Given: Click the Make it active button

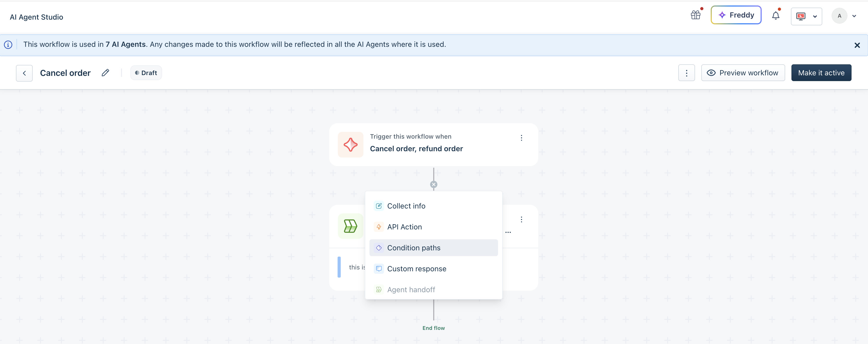Looking at the screenshot, I should (x=821, y=73).
